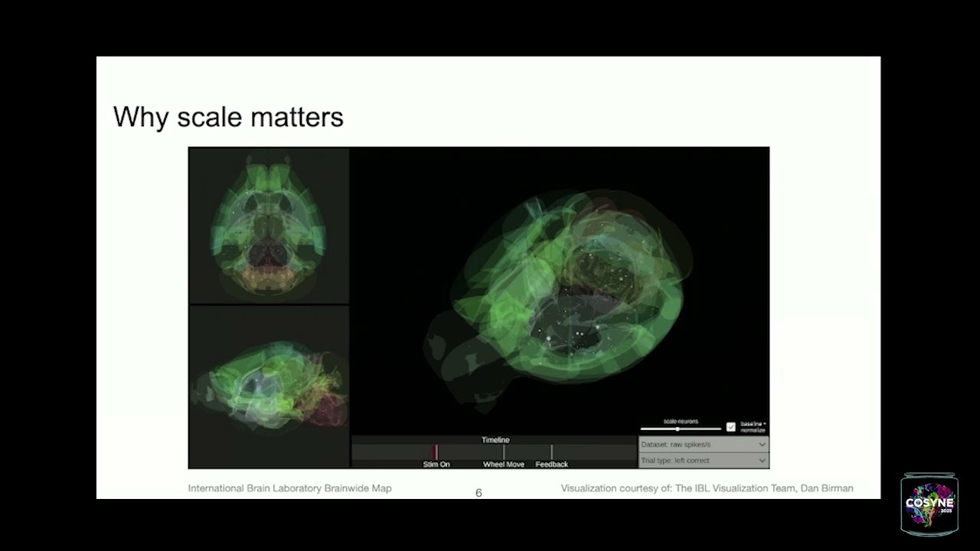Select the side brain view panel
The image size is (980, 551).
click(x=269, y=386)
